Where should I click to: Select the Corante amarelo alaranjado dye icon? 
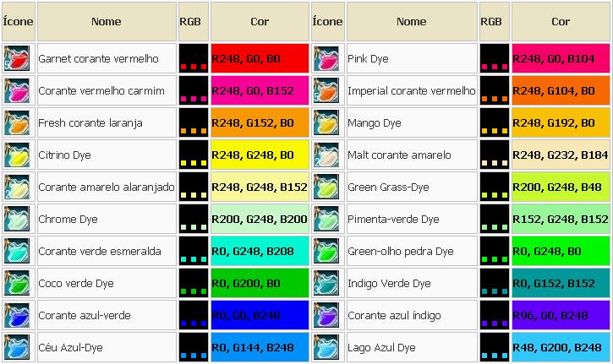coord(17,187)
